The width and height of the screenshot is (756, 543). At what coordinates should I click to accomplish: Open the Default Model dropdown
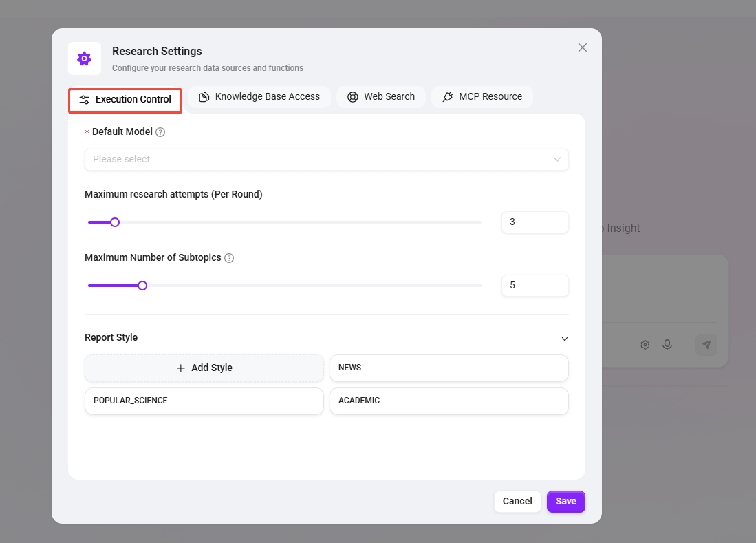pyautogui.click(x=326, y=159)
